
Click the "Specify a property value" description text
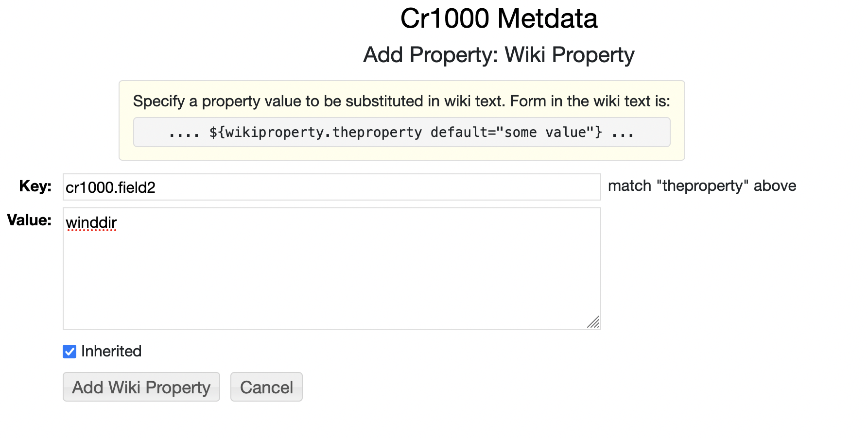point(401,101)
